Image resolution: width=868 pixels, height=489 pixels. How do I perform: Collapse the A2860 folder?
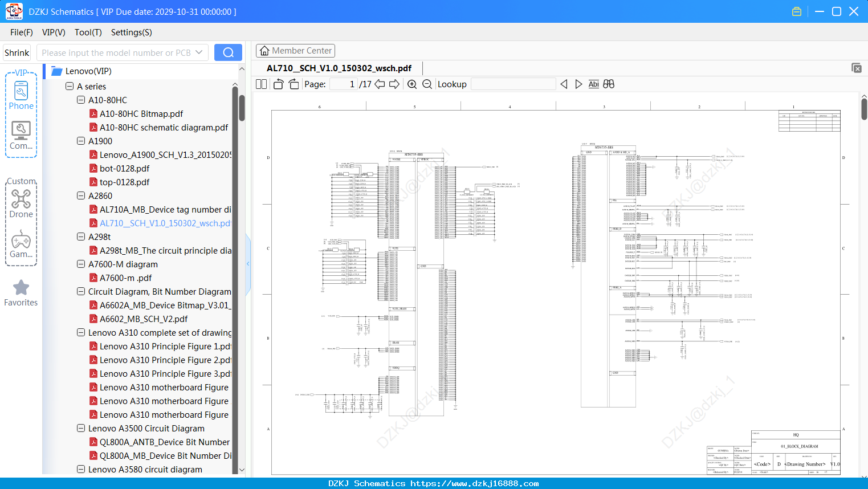(x=81, y=195)
